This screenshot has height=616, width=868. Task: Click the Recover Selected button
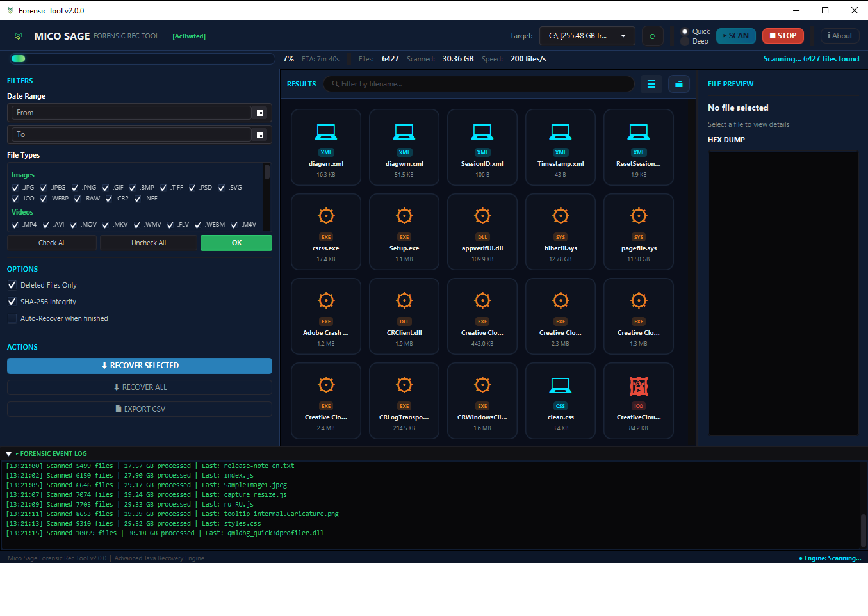(x=140, y=366)
